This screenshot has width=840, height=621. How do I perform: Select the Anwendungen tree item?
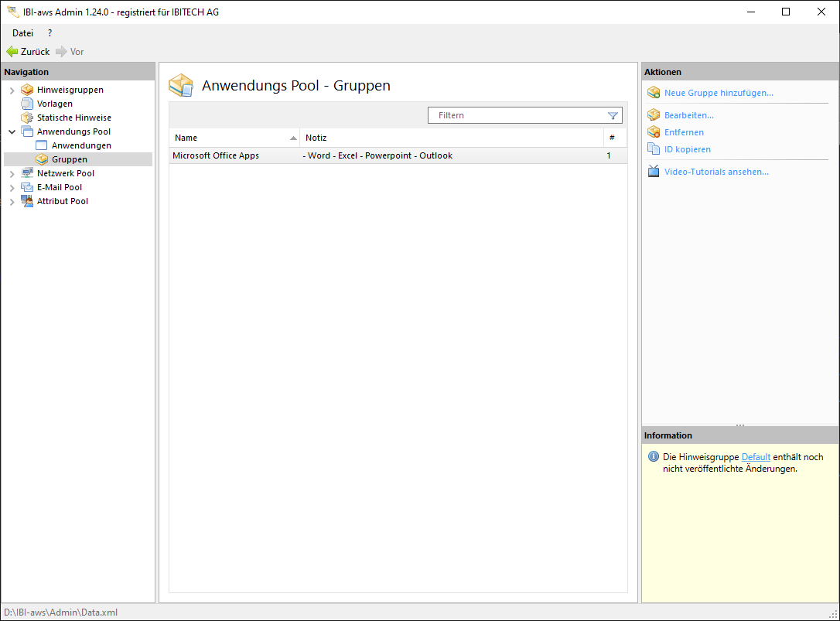[x=81, y=145]
